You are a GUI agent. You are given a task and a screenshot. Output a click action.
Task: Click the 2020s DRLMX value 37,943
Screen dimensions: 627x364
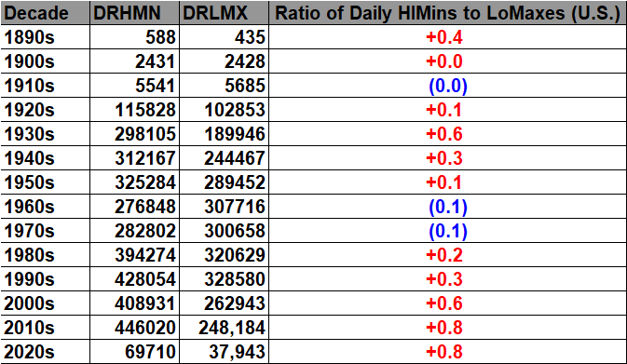coord(237,353)
